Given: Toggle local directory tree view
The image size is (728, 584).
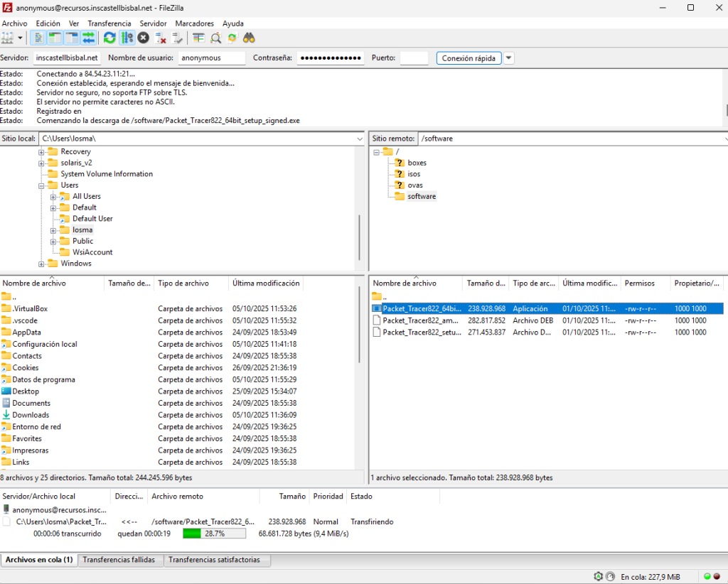Looking at the screenshot, I should tap(55, 38).
